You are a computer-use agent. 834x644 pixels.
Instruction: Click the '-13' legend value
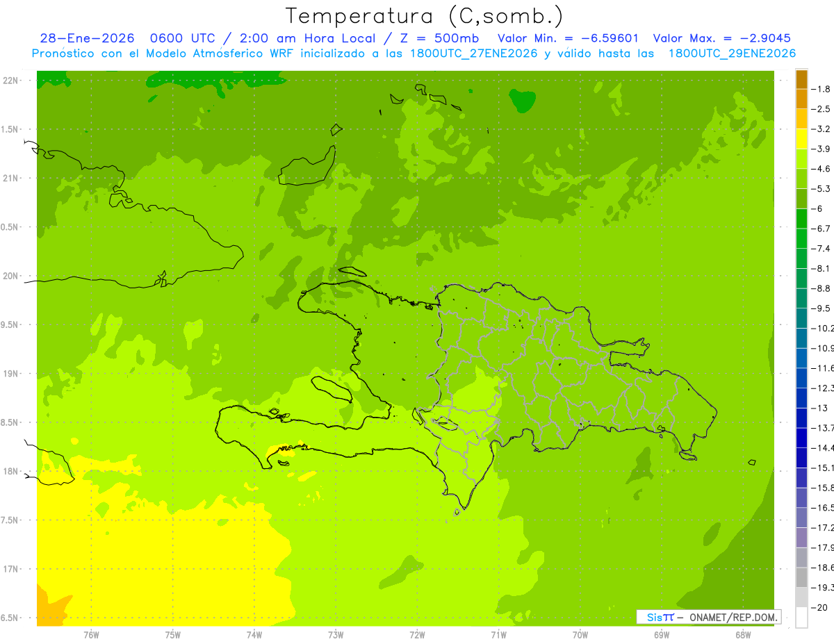[821, 408]
